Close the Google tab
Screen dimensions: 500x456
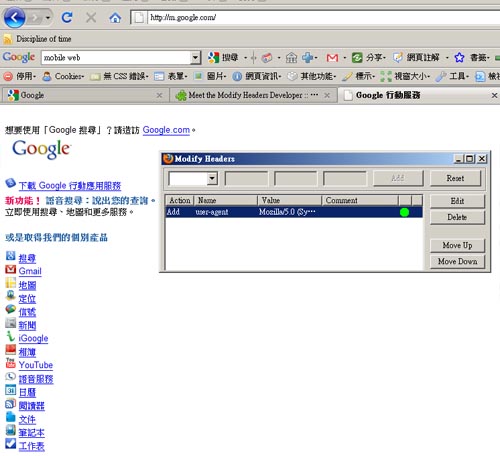tap(159, 95)
